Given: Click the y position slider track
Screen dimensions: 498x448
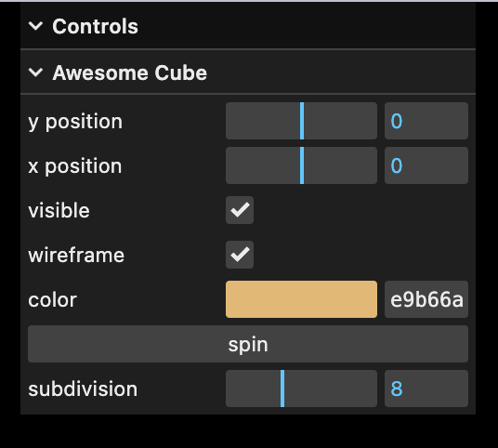Looking at the screenshot, I should [x=301, y=121].
